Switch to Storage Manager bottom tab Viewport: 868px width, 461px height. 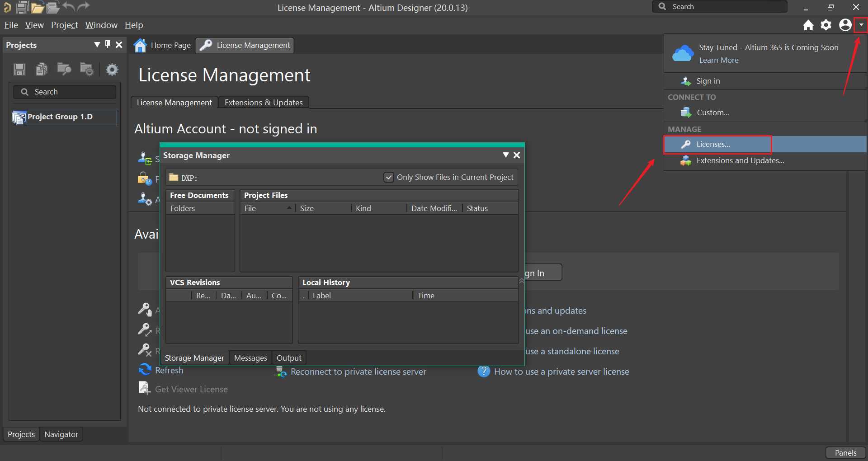(194, 358)
